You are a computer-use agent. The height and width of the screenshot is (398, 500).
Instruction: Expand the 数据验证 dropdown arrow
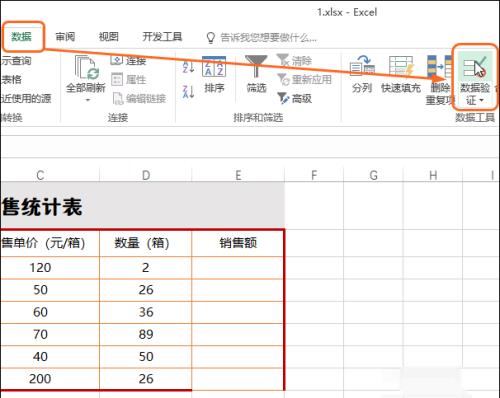point(481,100)
